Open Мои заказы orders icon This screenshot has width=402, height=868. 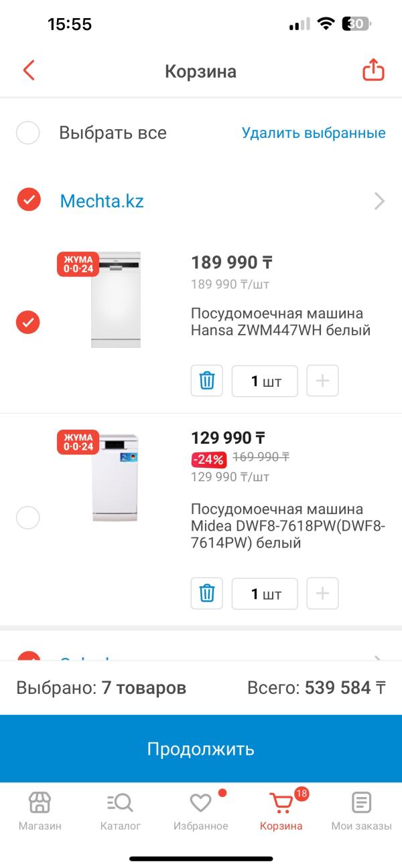361,810
